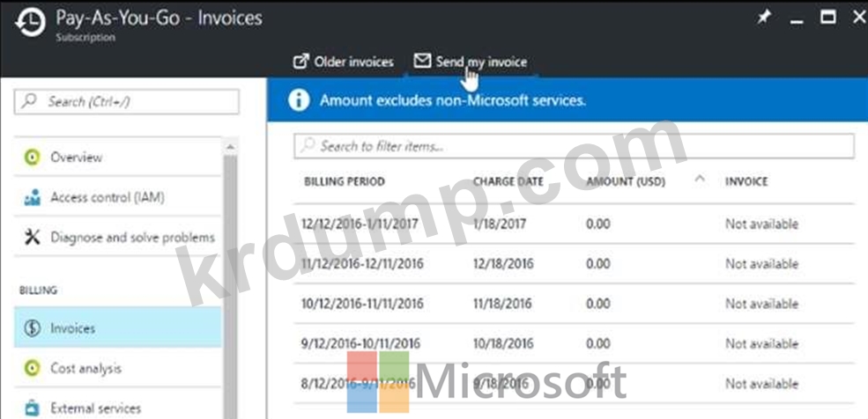868x419 pixels.
Task: Click charge date 1/18/2017
Action: [x=500, y=224]
